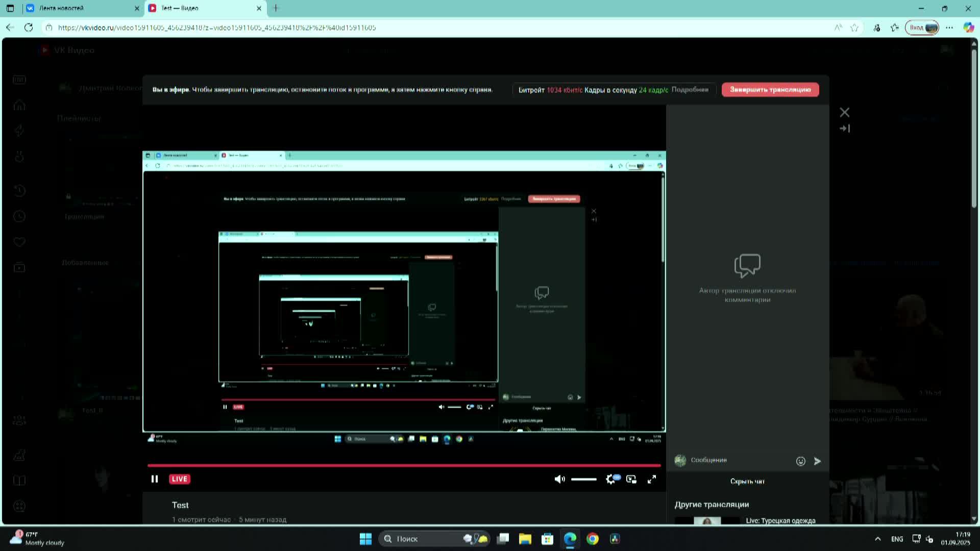Screen dimensions: 980x551
Task: Open the emoji picker in chat
Action: (801, 461)
